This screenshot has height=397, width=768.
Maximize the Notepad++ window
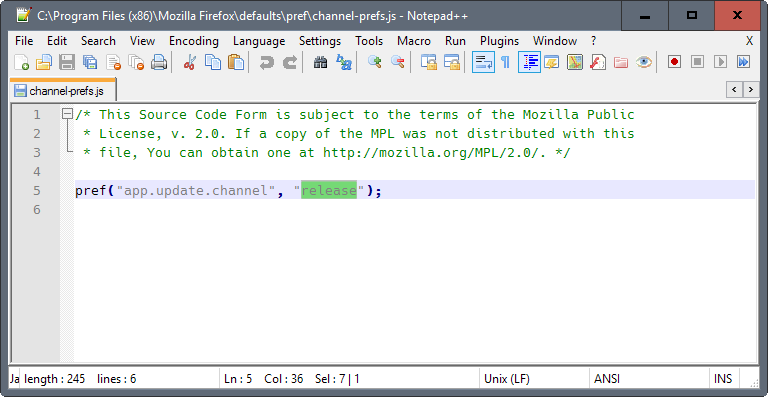coord(692,16)
